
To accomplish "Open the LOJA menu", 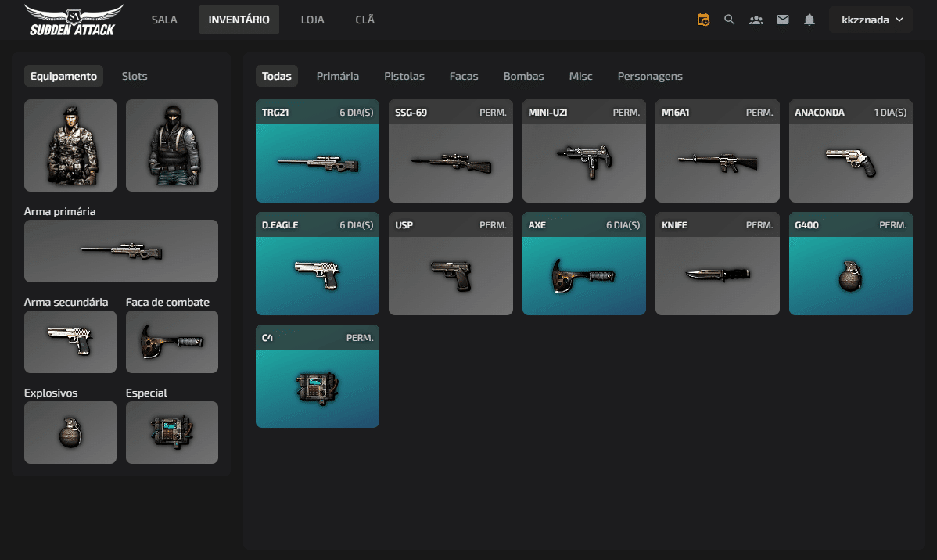I will 313,20.
